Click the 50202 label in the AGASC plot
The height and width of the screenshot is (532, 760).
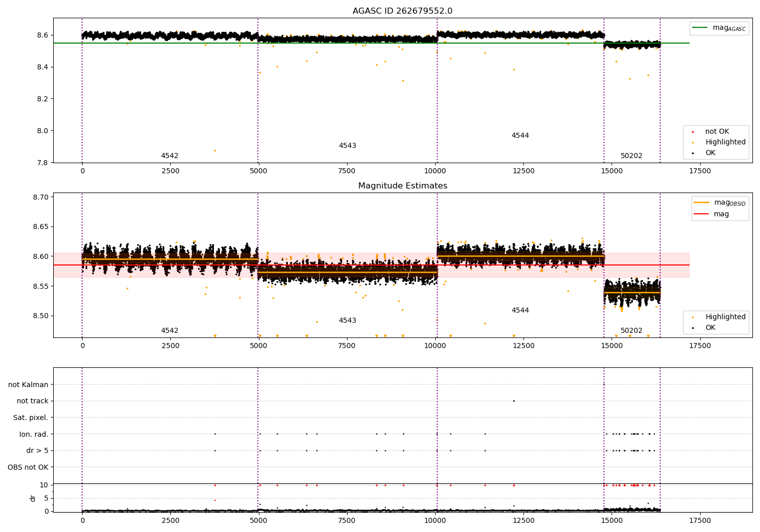tap(631, 156)
